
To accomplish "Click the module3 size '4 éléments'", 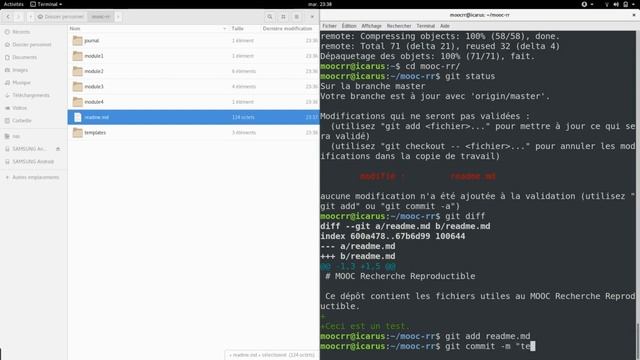I will (244, 87).
